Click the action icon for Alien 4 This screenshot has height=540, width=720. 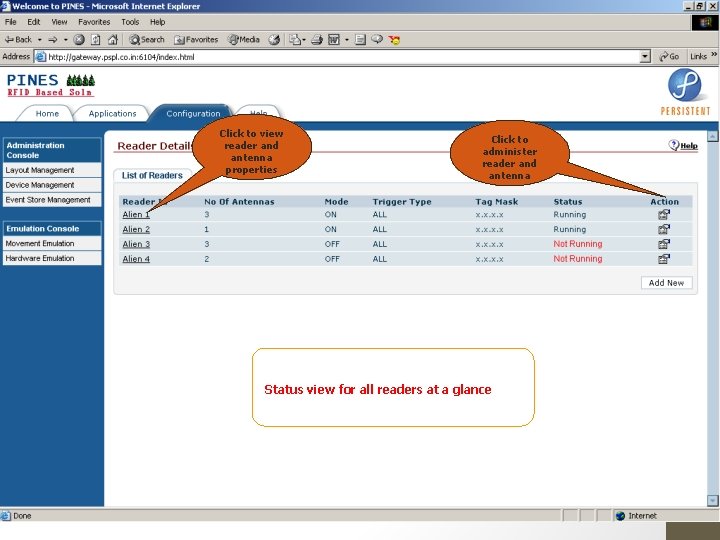tap(664, 259)
